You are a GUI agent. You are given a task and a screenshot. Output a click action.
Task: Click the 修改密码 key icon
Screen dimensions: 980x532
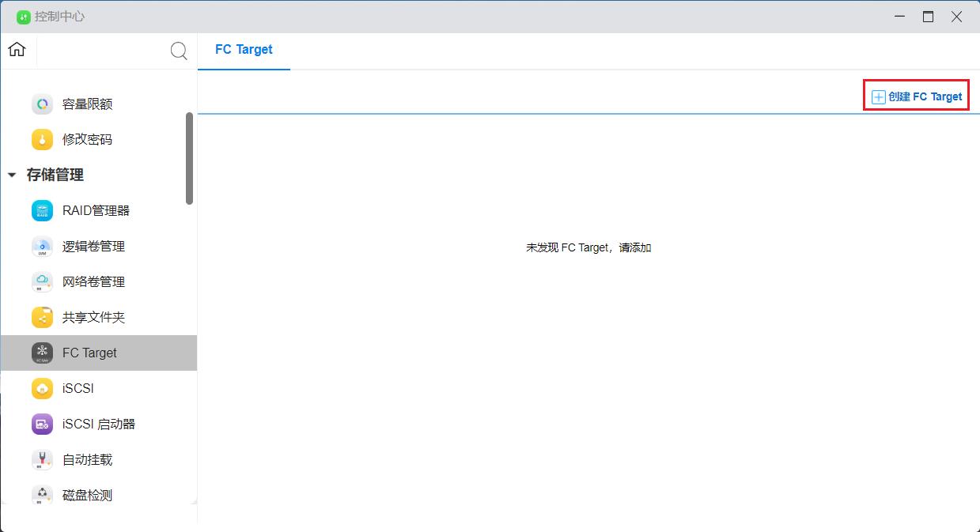(x=42, y=140)
